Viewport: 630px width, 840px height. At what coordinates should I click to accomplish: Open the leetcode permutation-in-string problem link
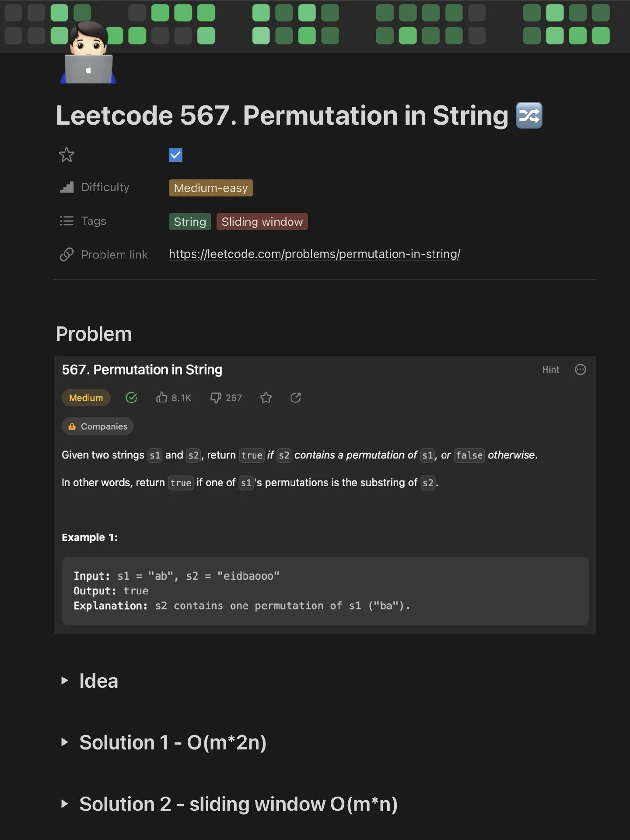315,254
